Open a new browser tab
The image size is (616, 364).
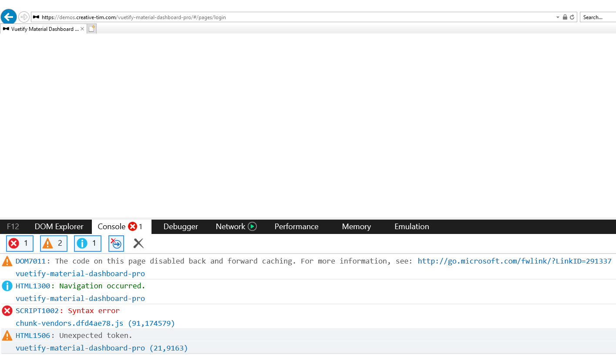pyautogui.click(x=91, y=28)
